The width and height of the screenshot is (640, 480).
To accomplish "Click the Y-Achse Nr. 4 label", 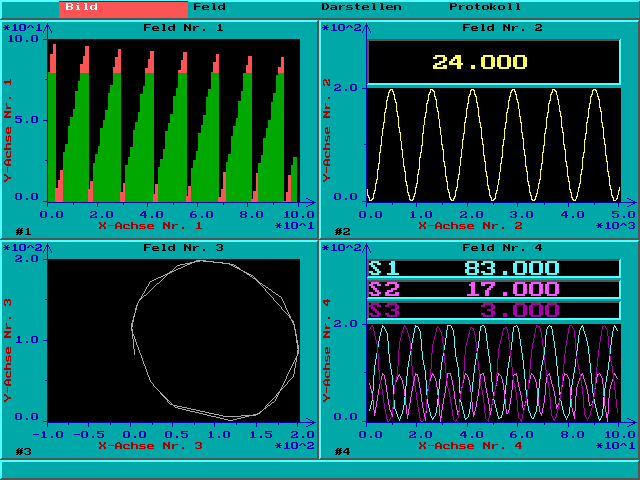I will [x=327, y=350].
